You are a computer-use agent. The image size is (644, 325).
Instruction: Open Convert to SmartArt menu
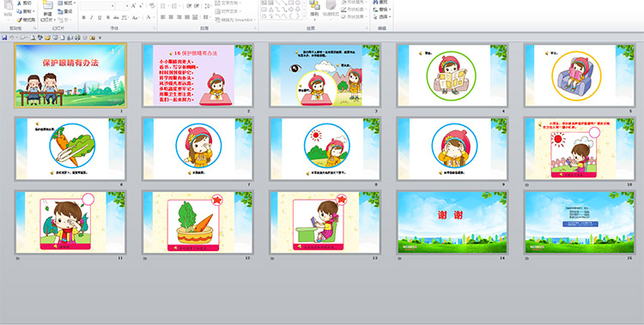click(235, 20)
